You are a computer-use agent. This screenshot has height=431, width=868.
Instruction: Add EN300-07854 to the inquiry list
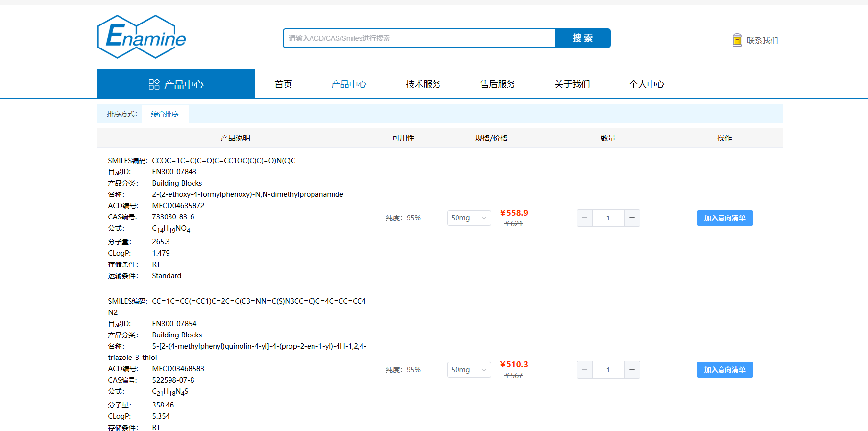click(x=724, y=370)
